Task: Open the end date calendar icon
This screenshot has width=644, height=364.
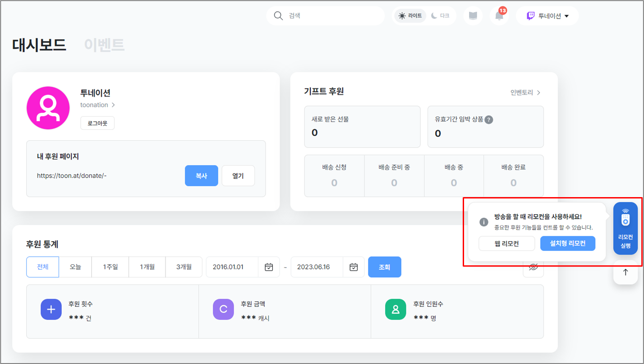Action: tap(354, 267)
